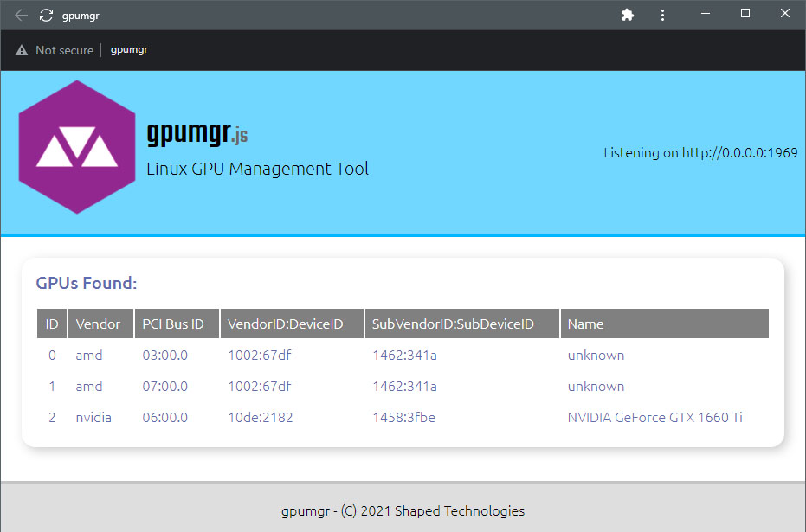The width and height of the screenshot is (806, 532).
Task: Open the extensions puzzle icon
Action: click(x=627, y=15)
